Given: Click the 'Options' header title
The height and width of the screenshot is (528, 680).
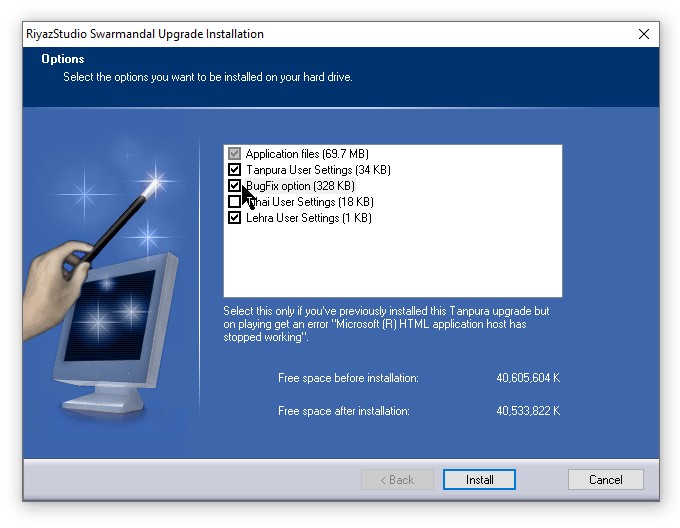Looking at the screenshot, I should pos(63,59).
